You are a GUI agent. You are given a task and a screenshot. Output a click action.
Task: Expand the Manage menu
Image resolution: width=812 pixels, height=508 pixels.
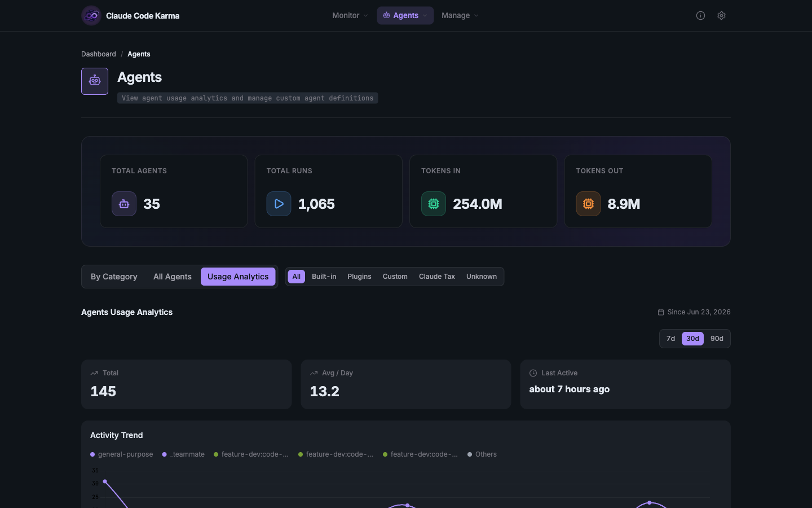tap(460, 16)
